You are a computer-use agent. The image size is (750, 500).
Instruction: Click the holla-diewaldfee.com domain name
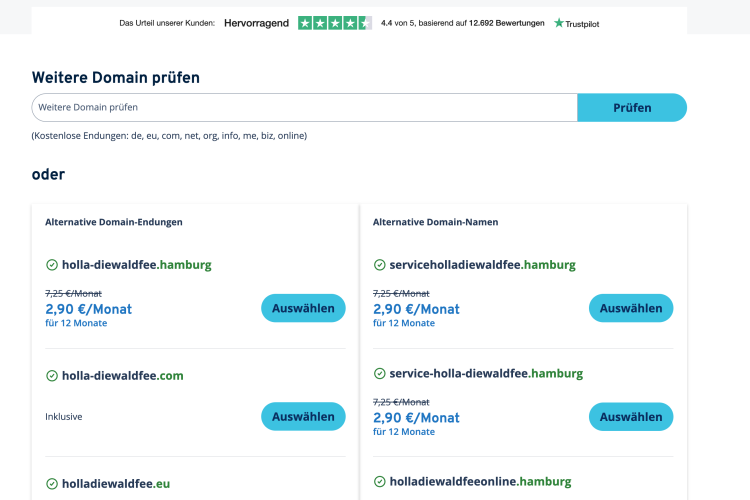coord(122,376)
